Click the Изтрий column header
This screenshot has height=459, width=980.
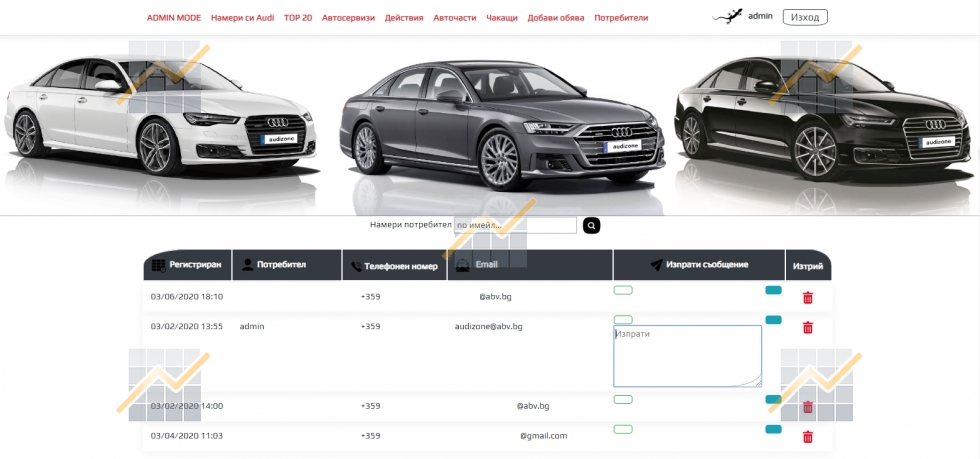point(808,266)
